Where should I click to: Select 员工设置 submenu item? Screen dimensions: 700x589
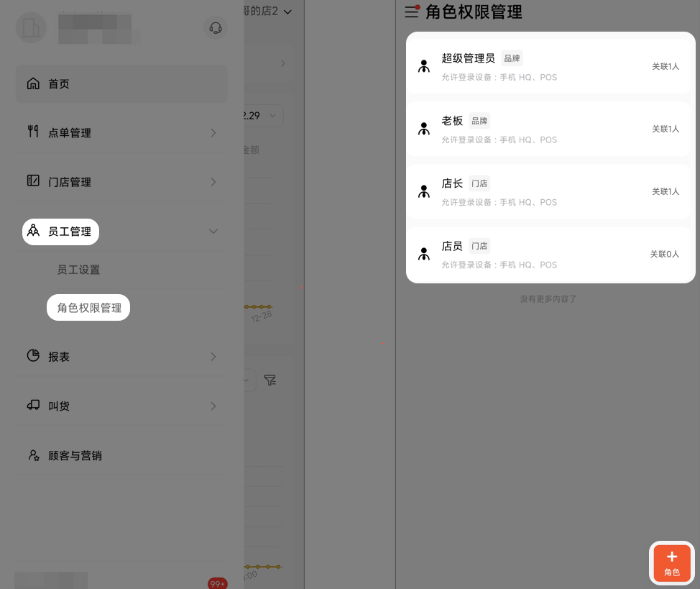pyautogui.click(x=78, y=270)
